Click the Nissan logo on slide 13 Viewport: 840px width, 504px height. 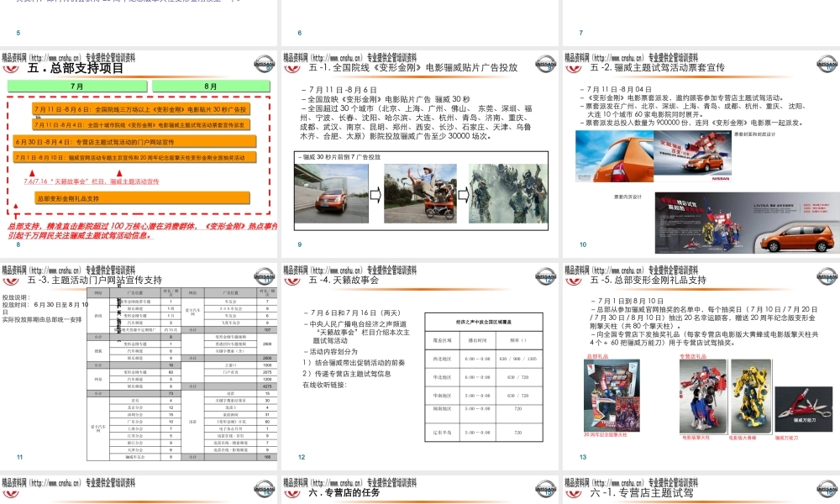[x=827, y=276]
